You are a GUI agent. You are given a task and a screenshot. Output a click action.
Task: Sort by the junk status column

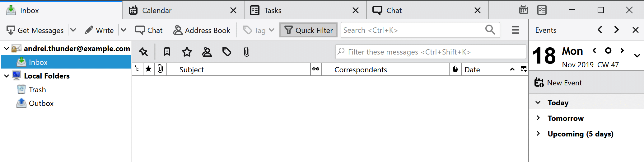[x=455, y=69]
